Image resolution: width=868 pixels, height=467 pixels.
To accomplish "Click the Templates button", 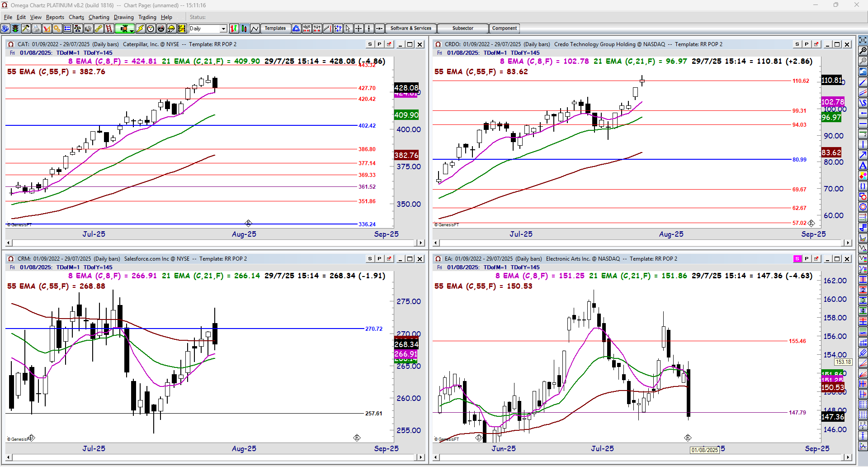I will pyautogui.click(x=275, y=29).
